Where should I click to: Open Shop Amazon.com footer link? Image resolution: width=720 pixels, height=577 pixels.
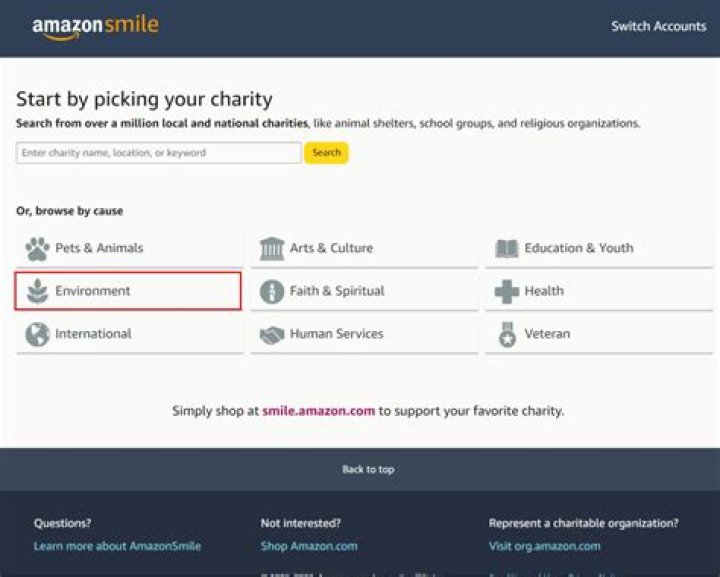coord(309,546)
